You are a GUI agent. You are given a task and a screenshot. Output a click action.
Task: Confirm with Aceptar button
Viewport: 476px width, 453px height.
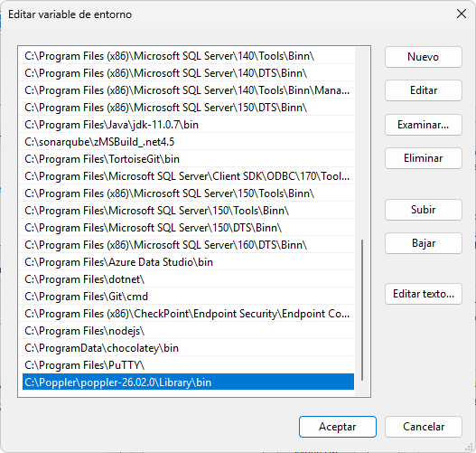tap(338, 427)
